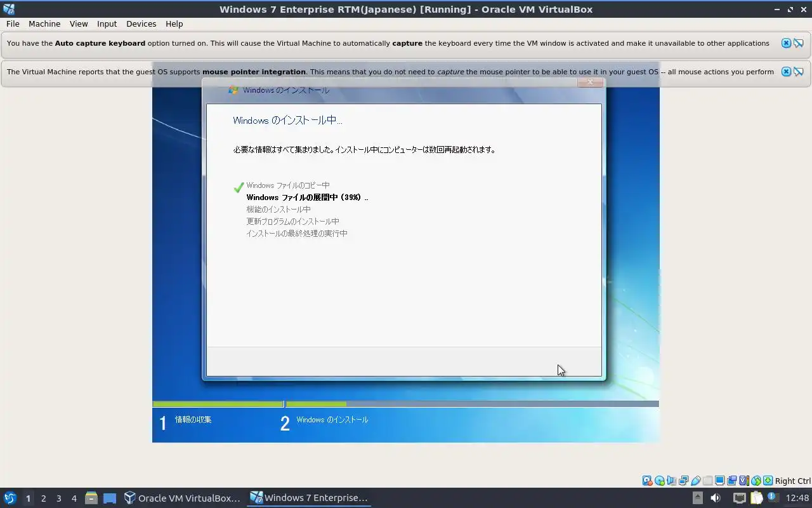Click the Right Ctrl host key label
This screenshot has height=508, width=812.
tap(793, 481)
